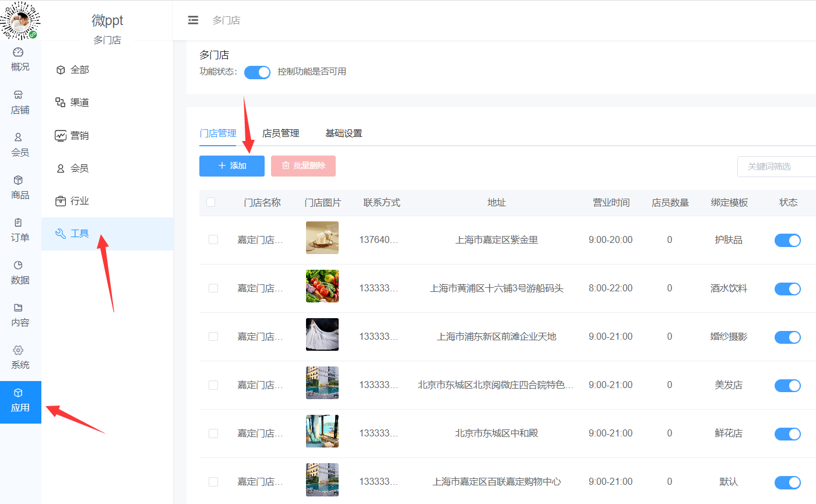The image size is (816, 504).
Task: Check the box for the 前滩企业天地 row
Action: click(x=213, y=336)
